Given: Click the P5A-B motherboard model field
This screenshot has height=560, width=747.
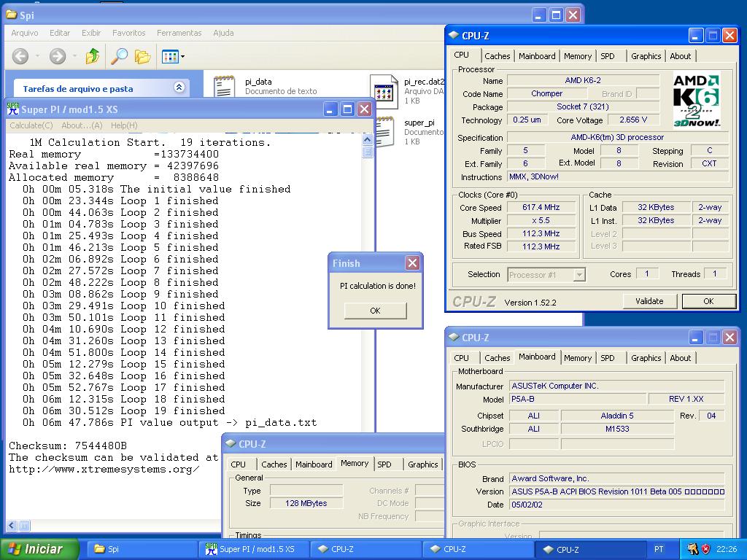Looking at the screenshot, I should tap(578, 399).
